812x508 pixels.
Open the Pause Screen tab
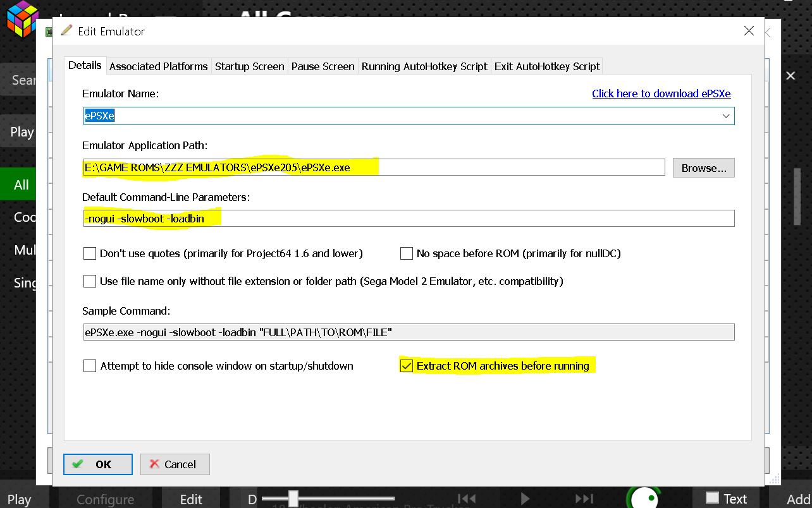(323, 66)
